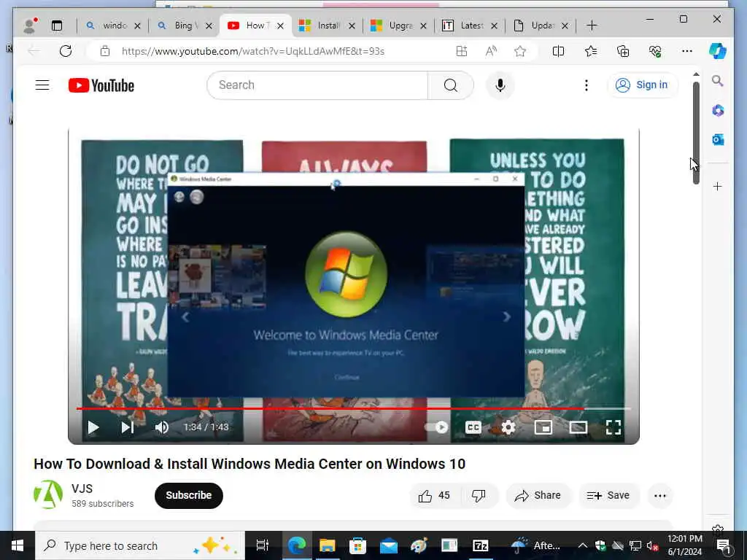Skip to next video
The height and width of the screenshot is (560, 747).
pyautogui.click(x=127, y=427)
